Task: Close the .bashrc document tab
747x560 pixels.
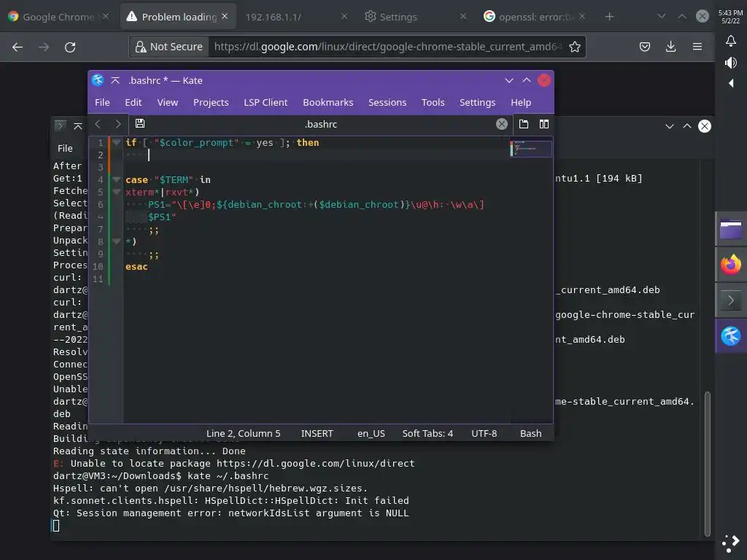Action: 501,124
